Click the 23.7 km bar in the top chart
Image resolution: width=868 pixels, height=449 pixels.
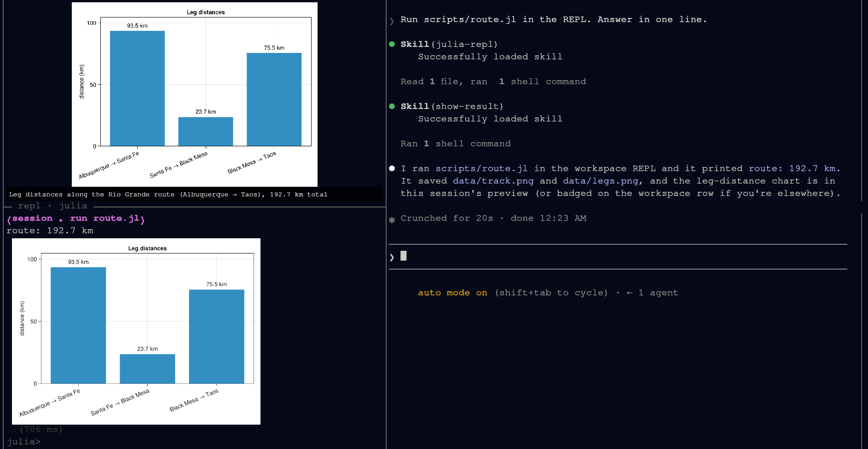206,132
